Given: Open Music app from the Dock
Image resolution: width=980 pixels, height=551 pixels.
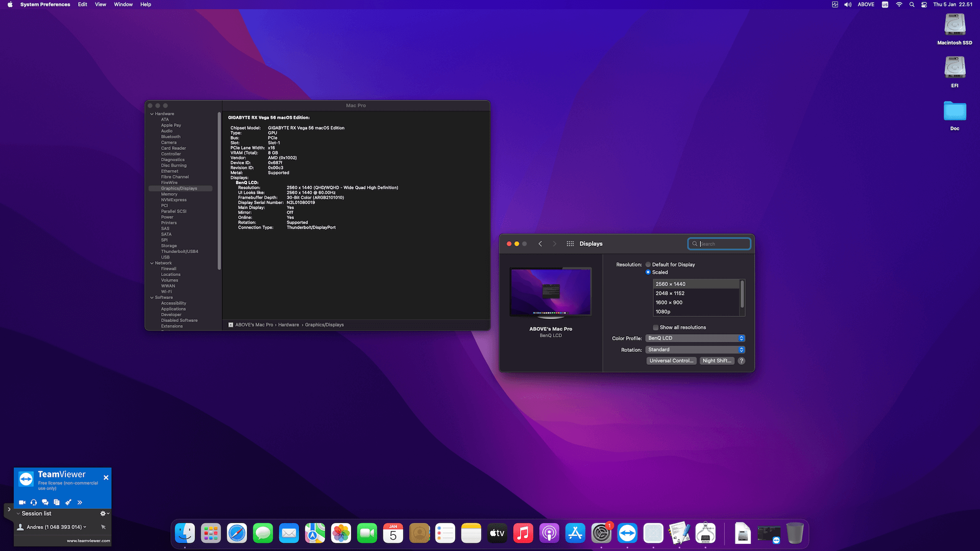Looking at the screenshot, I should click(x=523, y=534).
